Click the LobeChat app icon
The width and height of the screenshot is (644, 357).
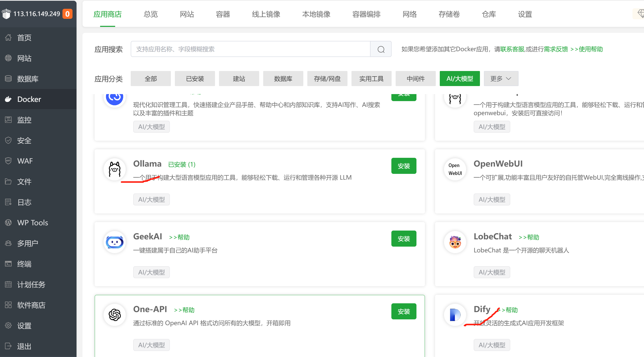(455, 242)
